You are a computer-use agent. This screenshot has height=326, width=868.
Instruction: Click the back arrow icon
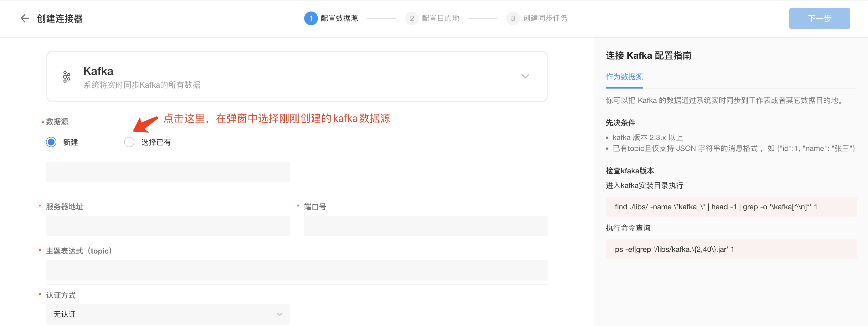click(x=25, y=18)
